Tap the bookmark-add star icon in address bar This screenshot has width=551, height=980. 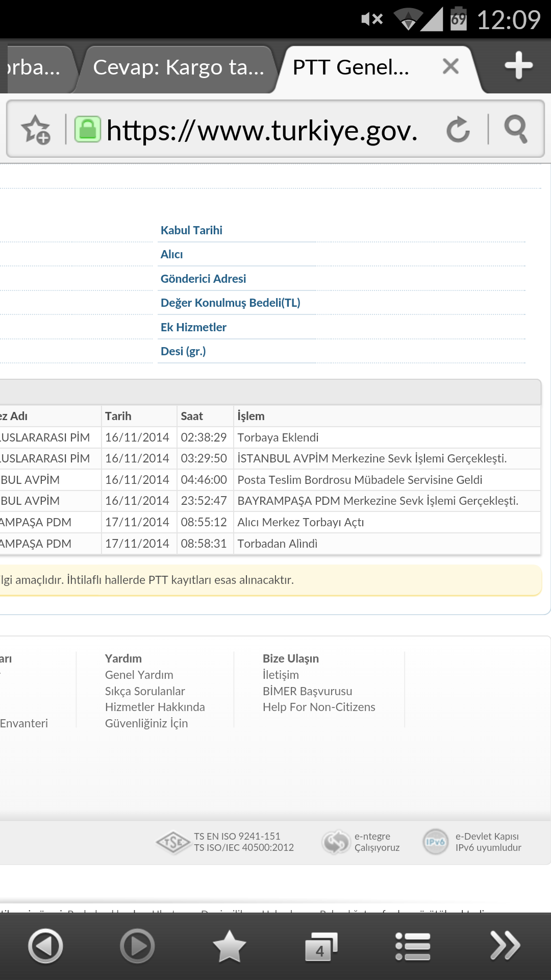[36, 130]
